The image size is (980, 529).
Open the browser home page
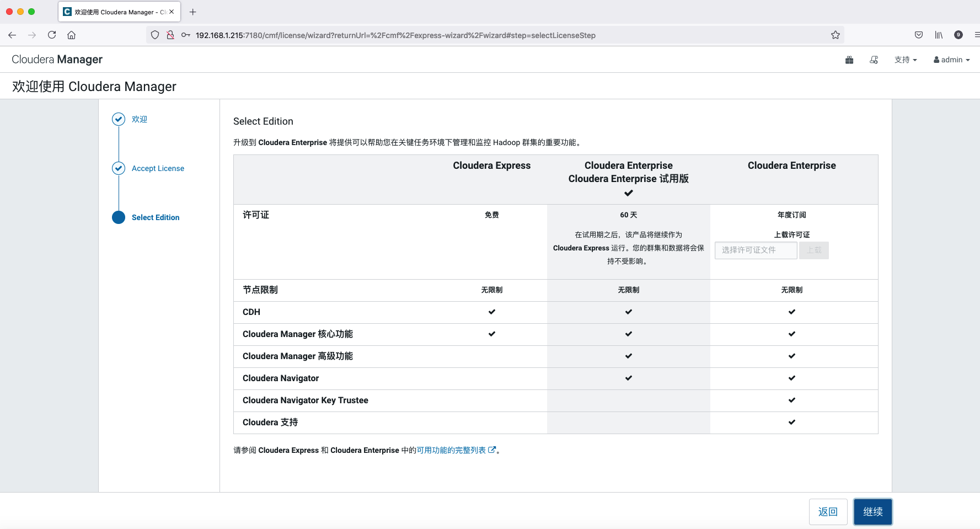[71, 35]
